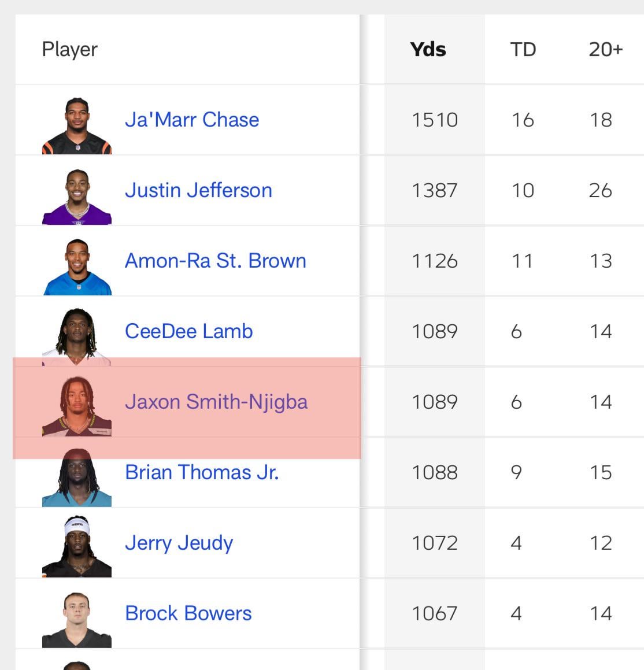This screenshot has width=644, height=670.
Task: Click the Player column header
Action: 70,49
